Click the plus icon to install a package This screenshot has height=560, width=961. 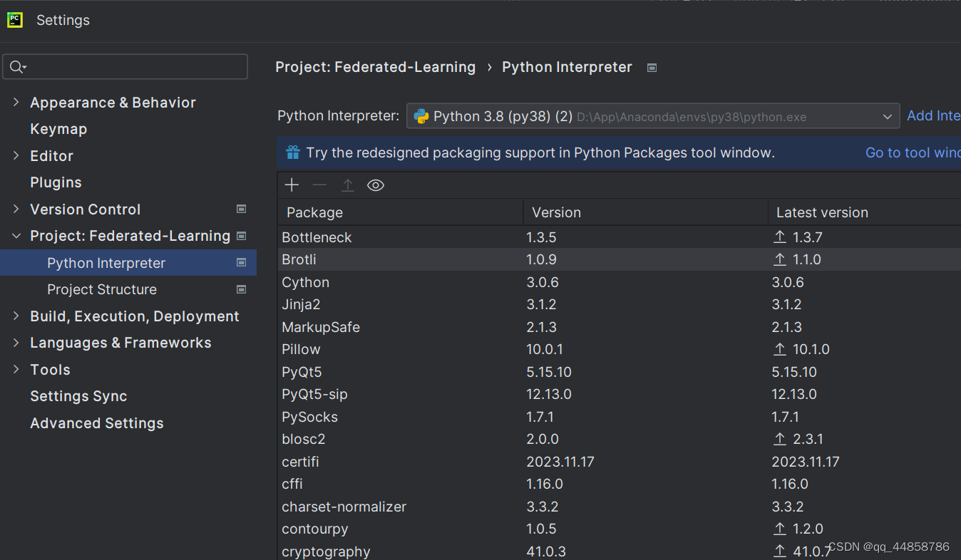tap(292, 185)
